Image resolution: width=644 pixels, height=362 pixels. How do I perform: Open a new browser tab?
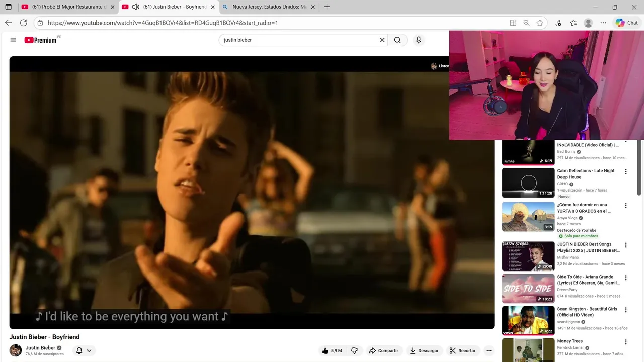[327, 7]
